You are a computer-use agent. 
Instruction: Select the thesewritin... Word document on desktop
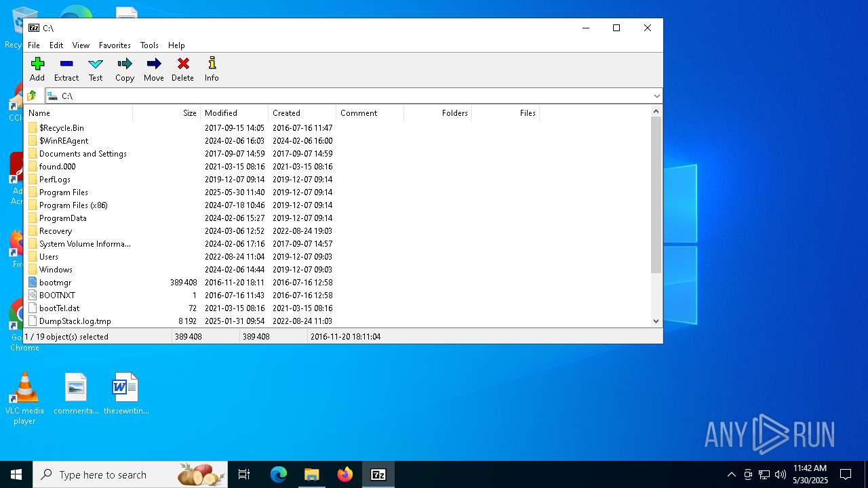(x=125, y=394)
